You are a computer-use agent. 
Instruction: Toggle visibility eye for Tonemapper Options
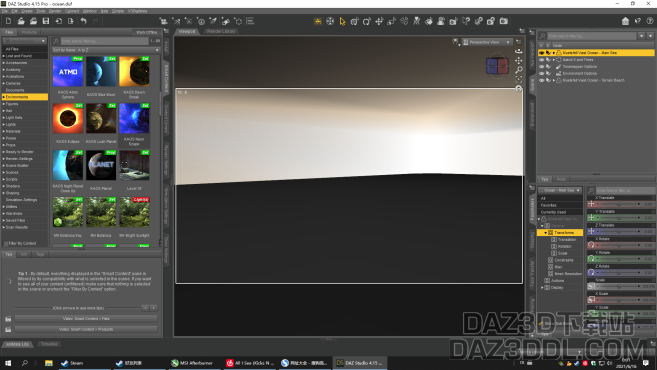541,67
